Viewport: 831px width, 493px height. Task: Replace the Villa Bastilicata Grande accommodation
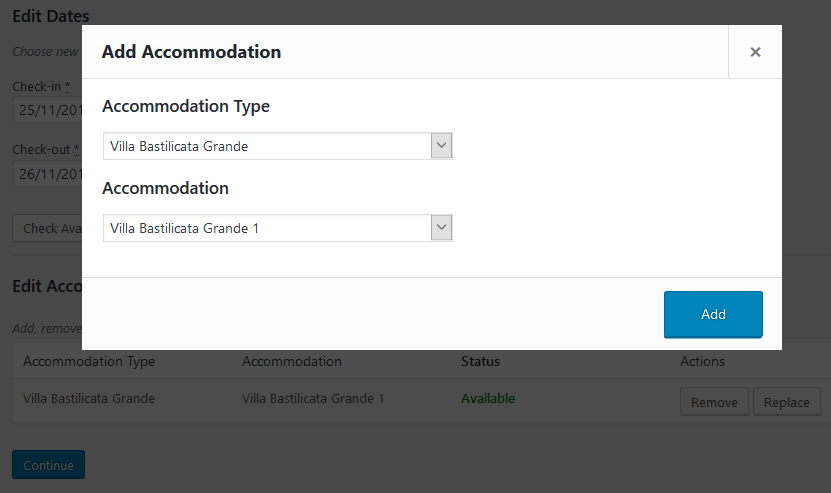[786, 402]
